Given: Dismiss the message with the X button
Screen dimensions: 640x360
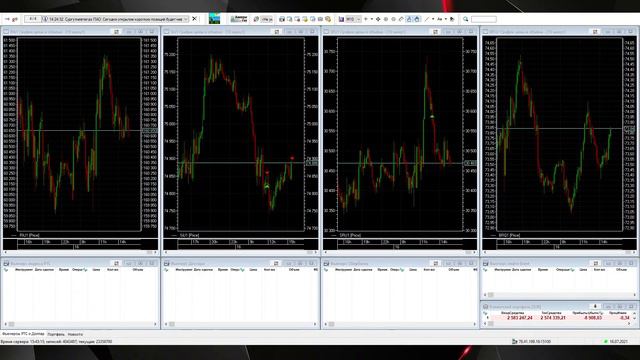Looking at the screenshot, I should pyautogui.click(x=195, y=19).
